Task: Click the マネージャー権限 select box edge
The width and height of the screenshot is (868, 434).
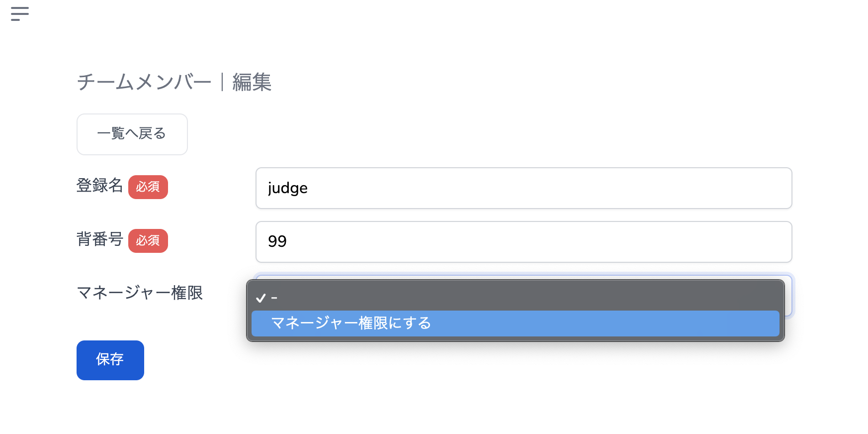Action: pyautogui.click(x=788, y=297)
